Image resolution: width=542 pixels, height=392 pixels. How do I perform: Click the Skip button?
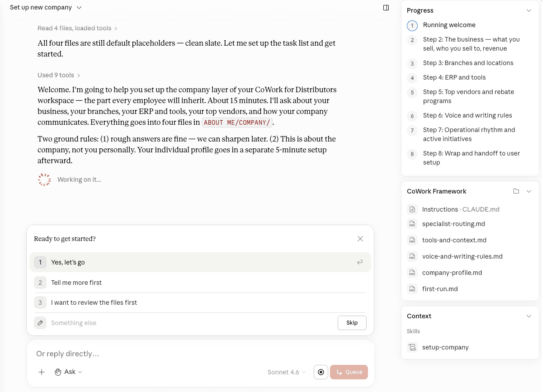point(352,323)
